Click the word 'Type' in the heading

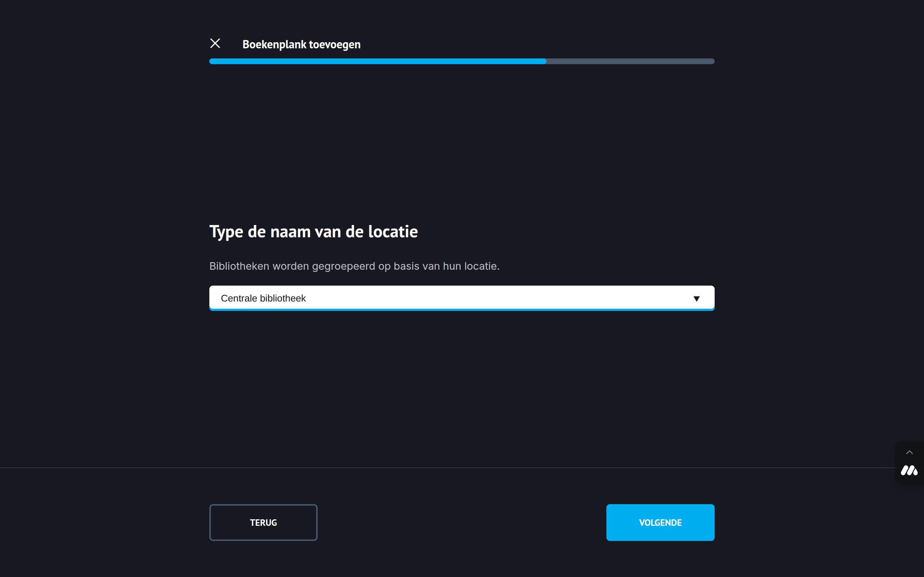click(226, 232)
